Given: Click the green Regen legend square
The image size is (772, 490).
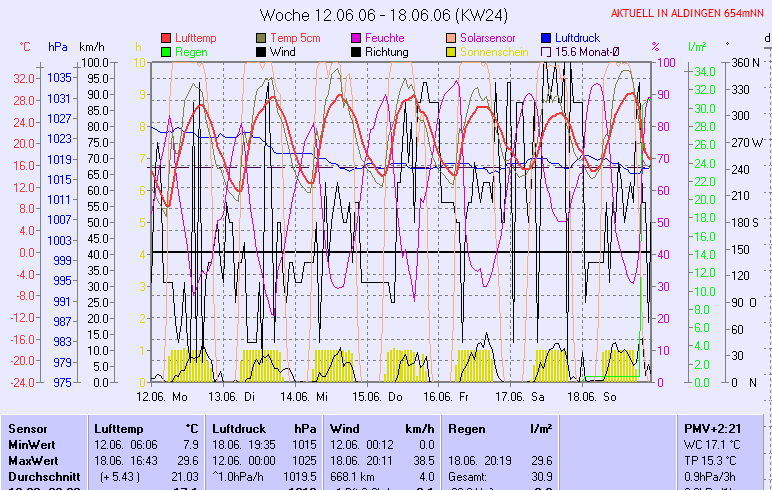Looking at the screenshot, I should click(166, 51).
